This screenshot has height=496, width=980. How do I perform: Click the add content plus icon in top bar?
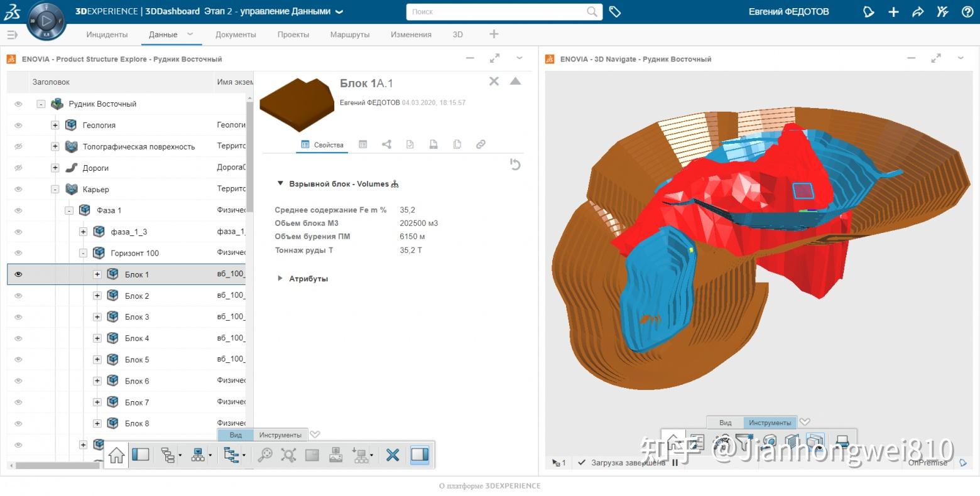point(893,11)
